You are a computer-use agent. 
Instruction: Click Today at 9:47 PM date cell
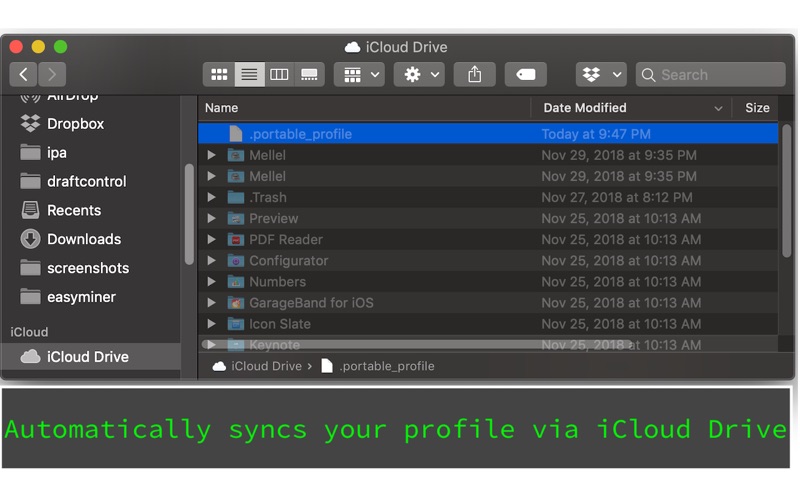point(596,134)
